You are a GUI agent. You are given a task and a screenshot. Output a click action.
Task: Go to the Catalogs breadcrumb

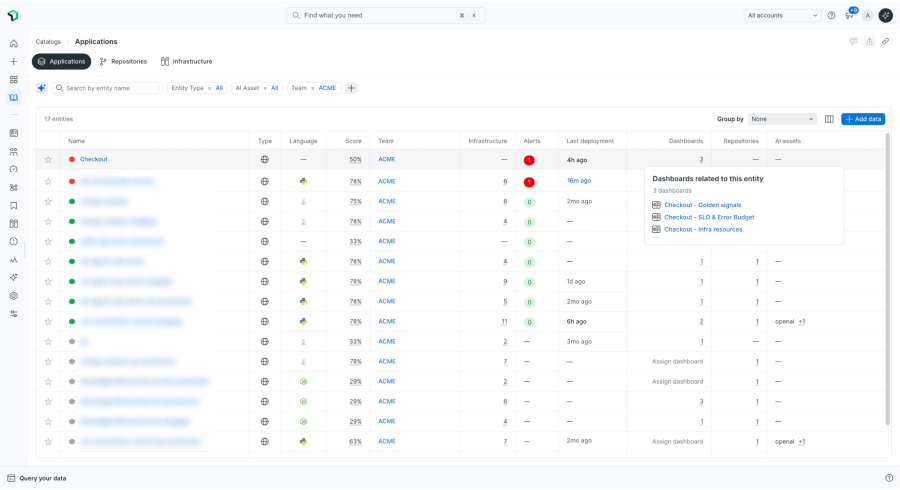pyautogui.click(x=48, y=41)
